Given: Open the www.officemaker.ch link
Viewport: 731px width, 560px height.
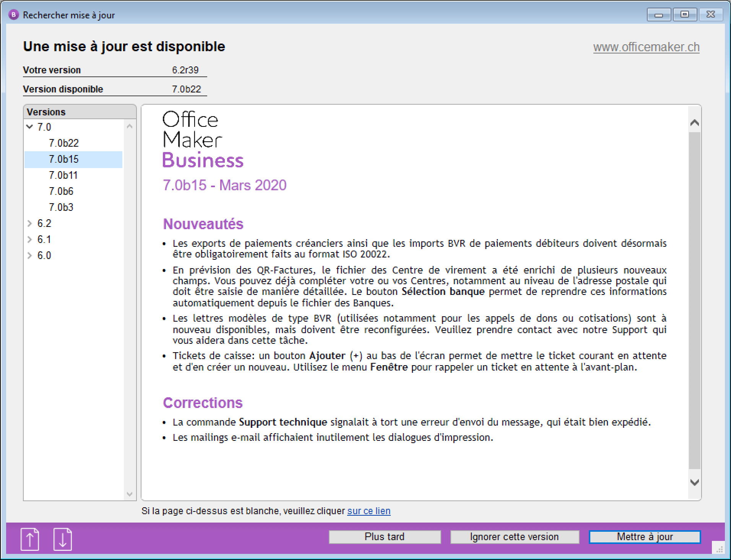Looking at the screenshot, I should (647, 47).
